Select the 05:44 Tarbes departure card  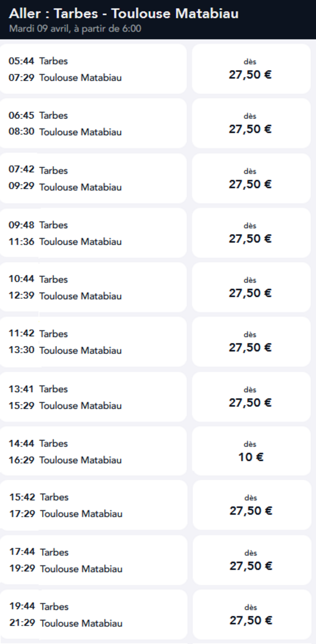(x=93, y=69)
